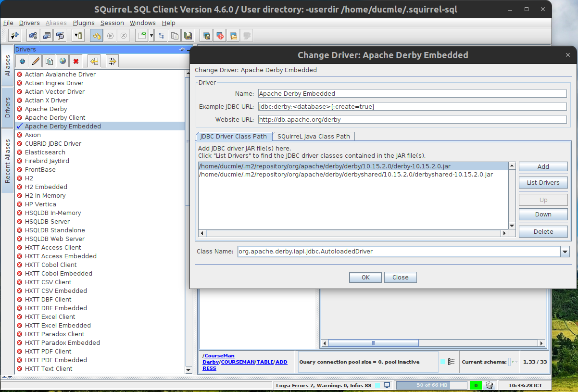Open logs via status bar monitor icon
This screenshot has height=392, width=578.
(x=387, y=385)
